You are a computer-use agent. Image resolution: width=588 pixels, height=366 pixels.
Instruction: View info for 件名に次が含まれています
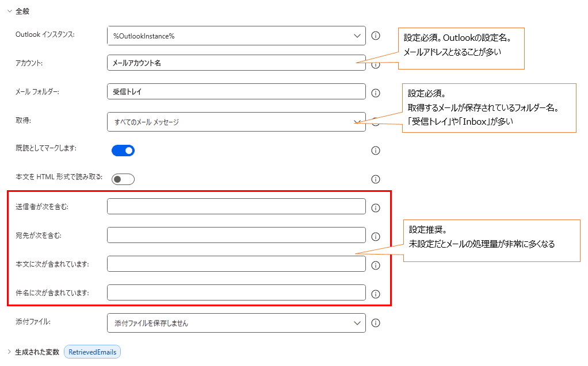[376, 292]
